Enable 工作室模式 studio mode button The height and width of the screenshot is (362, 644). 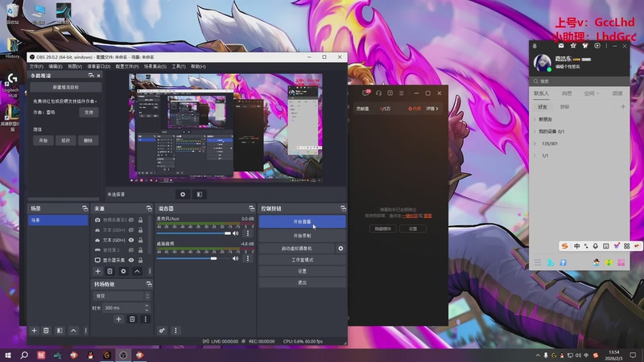(302, 260)
